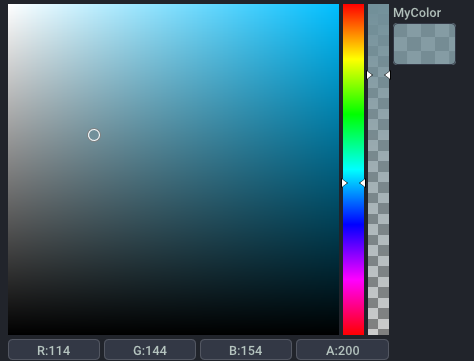Viewport: 474px width, 361px height.
Task: Click the MyColor label text
Action: (x=417, y=13)
